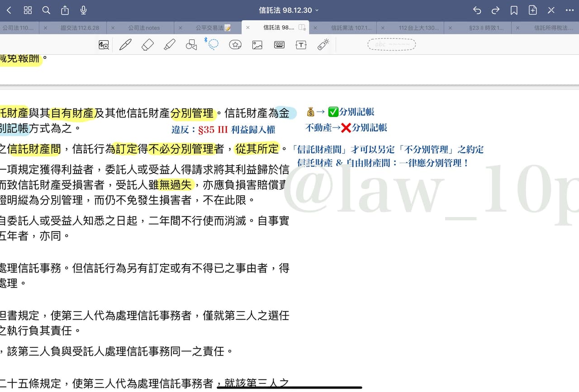Tap the highlighted text 自有財產

point(72,113)
